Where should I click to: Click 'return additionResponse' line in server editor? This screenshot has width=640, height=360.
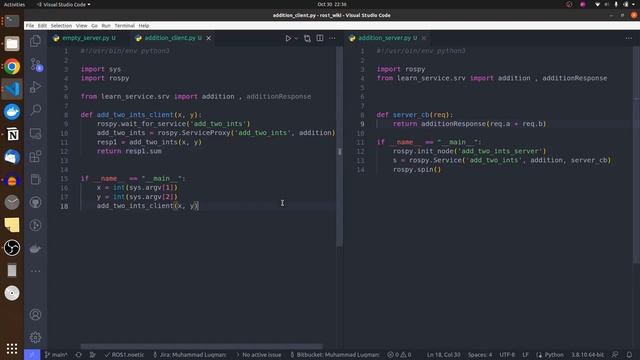[x=469, y=124]
